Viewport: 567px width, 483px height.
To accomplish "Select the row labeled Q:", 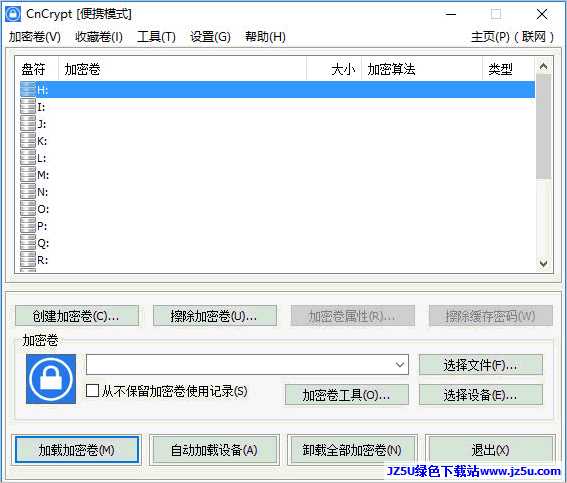I will coord(277,243).
